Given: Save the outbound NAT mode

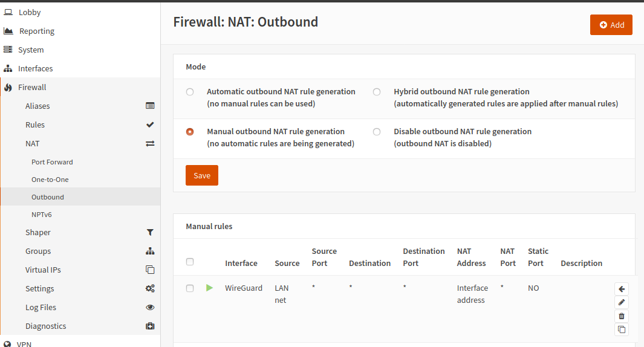Looking at the screenshot, I should tap(201, 175).
